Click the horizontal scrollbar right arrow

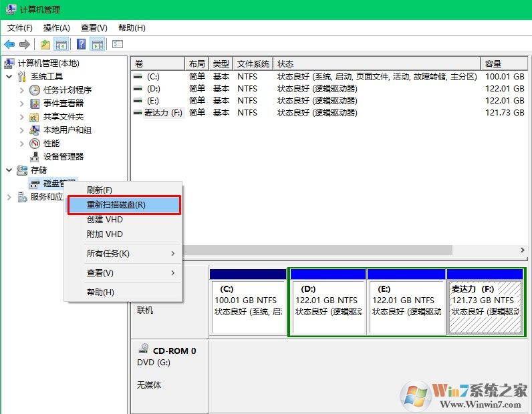point(522,250)
